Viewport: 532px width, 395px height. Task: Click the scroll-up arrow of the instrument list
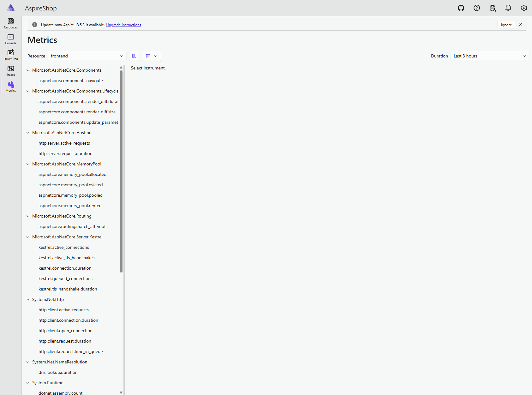tap(121, 67)
